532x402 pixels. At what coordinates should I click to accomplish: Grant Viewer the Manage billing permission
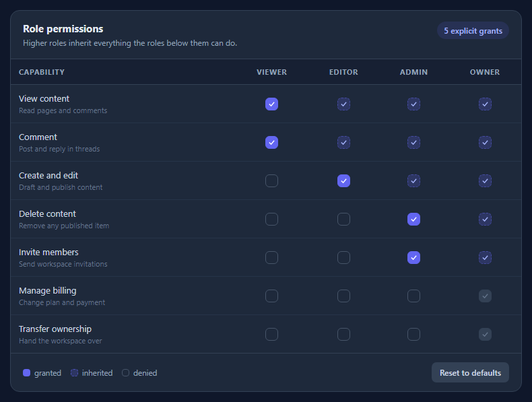point(271,296)
